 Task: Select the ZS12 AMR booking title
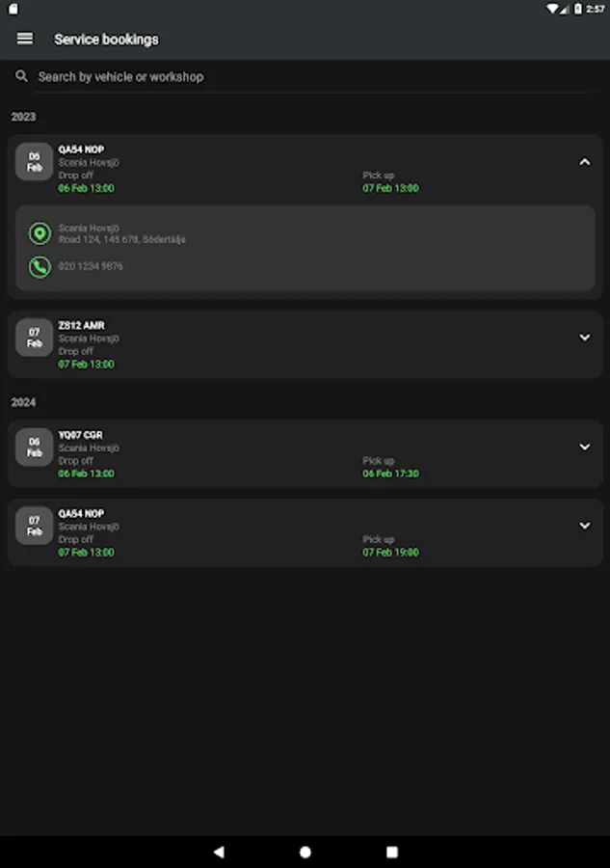point(81,326)
